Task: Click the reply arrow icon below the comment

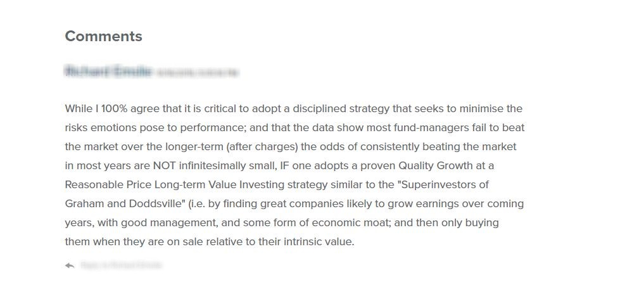Action: (70, 265)
